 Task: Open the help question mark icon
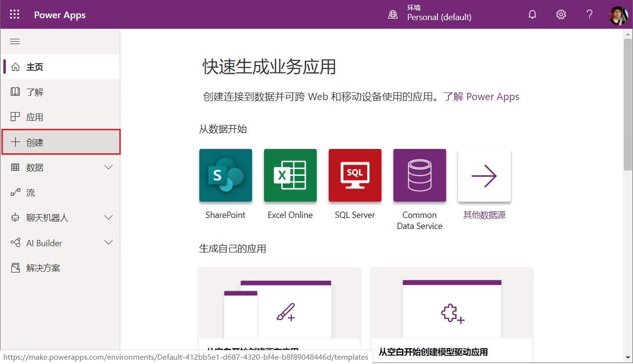click(590, 14)
